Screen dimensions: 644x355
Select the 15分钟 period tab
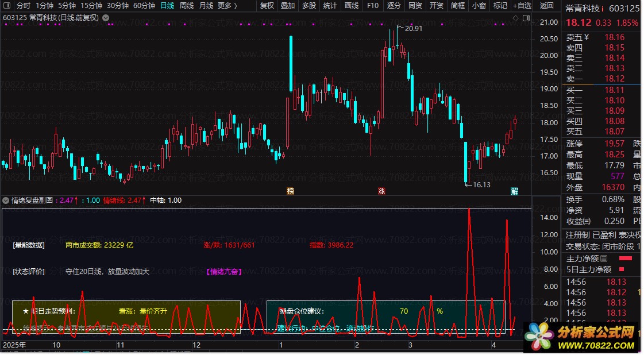point(91,5)
